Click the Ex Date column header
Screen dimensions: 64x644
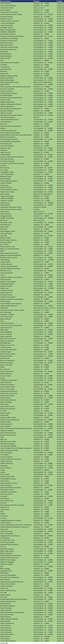coord(59,1)
